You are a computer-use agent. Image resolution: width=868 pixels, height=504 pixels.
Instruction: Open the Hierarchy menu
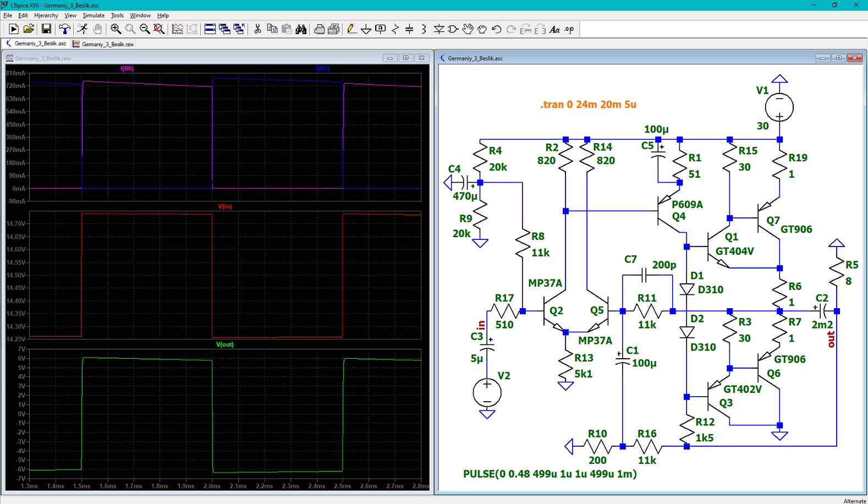tap(46, 15)
